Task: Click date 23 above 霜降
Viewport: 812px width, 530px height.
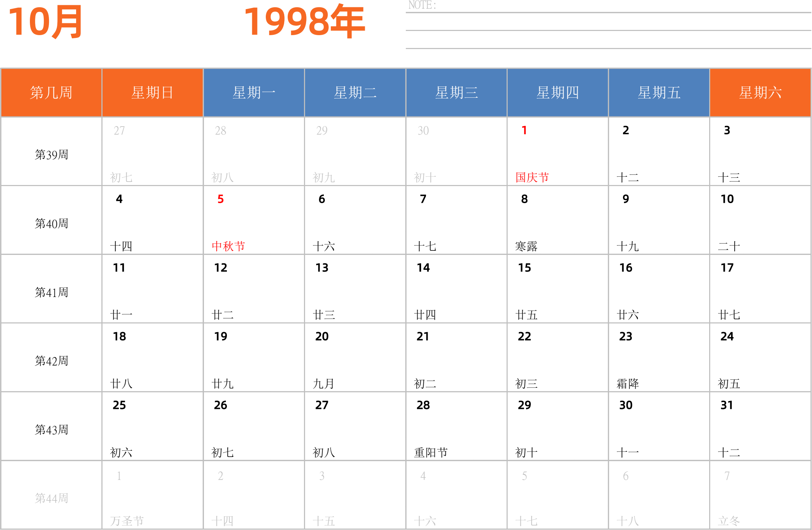Action: pos(626,336)
